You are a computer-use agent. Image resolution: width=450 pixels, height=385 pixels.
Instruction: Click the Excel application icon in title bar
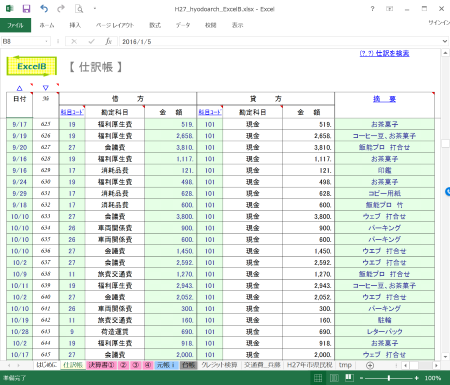[x=9, y=9]
